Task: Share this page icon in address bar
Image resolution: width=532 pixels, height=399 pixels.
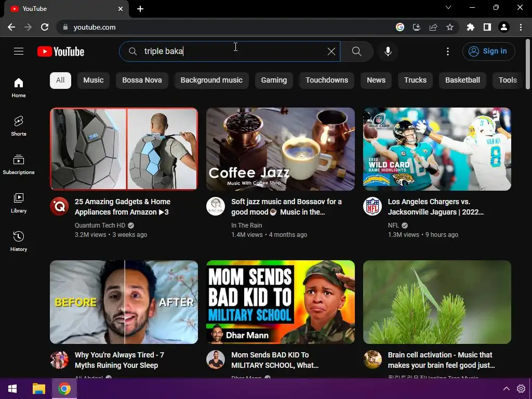Action: [433, 27]
